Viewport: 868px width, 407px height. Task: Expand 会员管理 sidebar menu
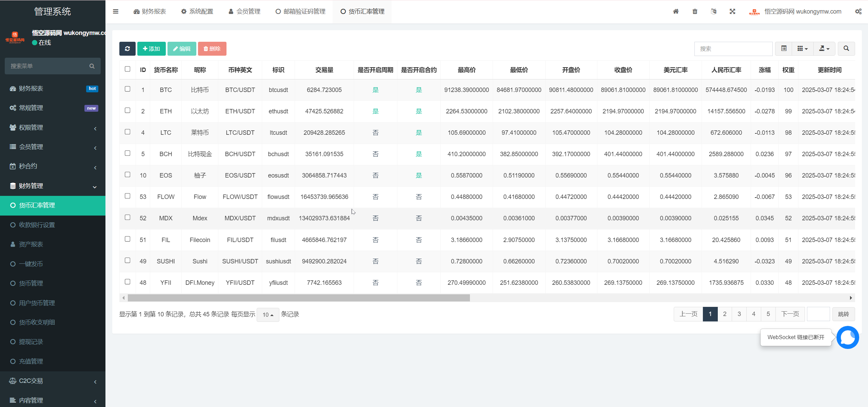click(x=53, y=147)
